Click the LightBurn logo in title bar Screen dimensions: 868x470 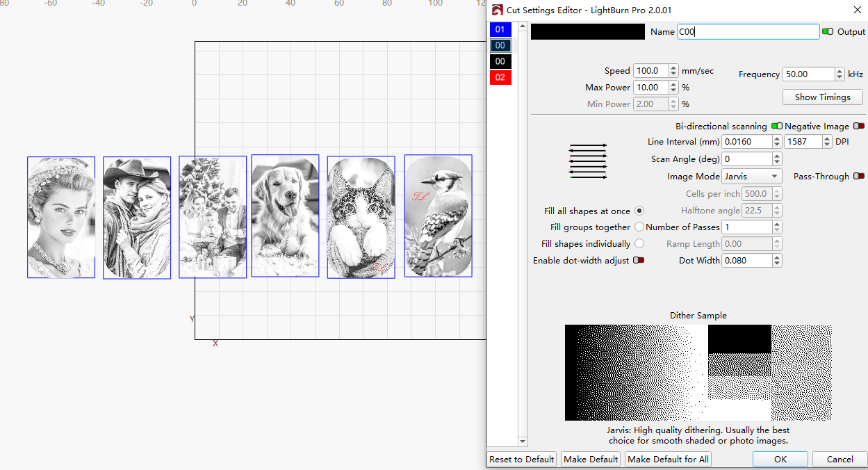click(x=497, y=10)
